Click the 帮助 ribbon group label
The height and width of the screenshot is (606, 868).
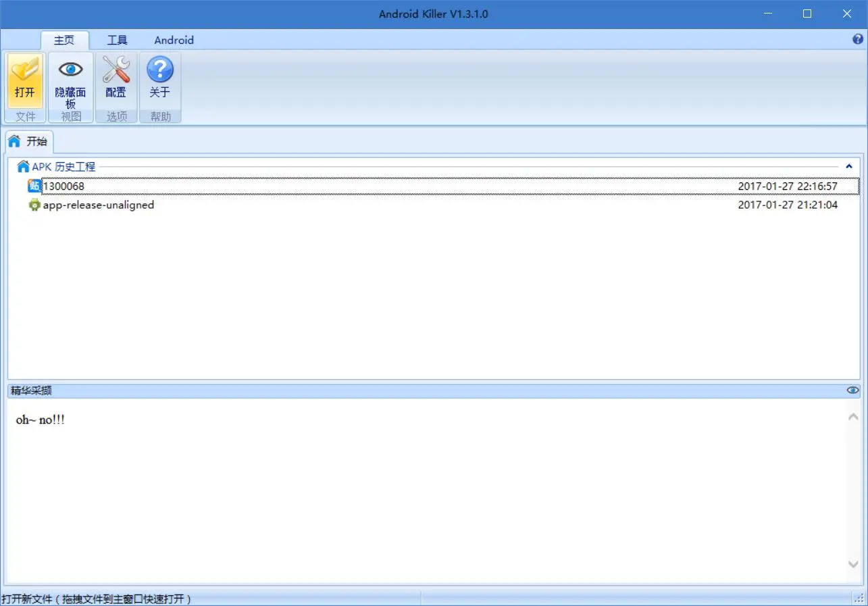pos(161,116)
